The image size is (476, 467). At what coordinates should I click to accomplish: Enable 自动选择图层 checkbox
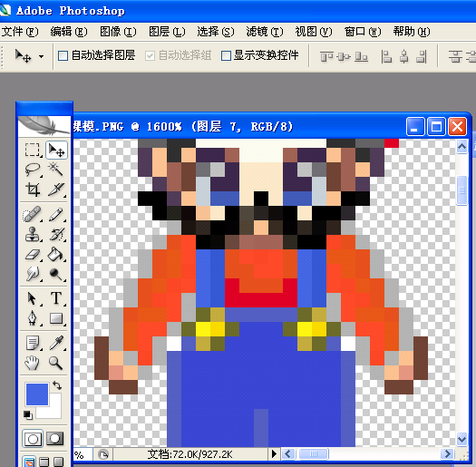point(63,55)
